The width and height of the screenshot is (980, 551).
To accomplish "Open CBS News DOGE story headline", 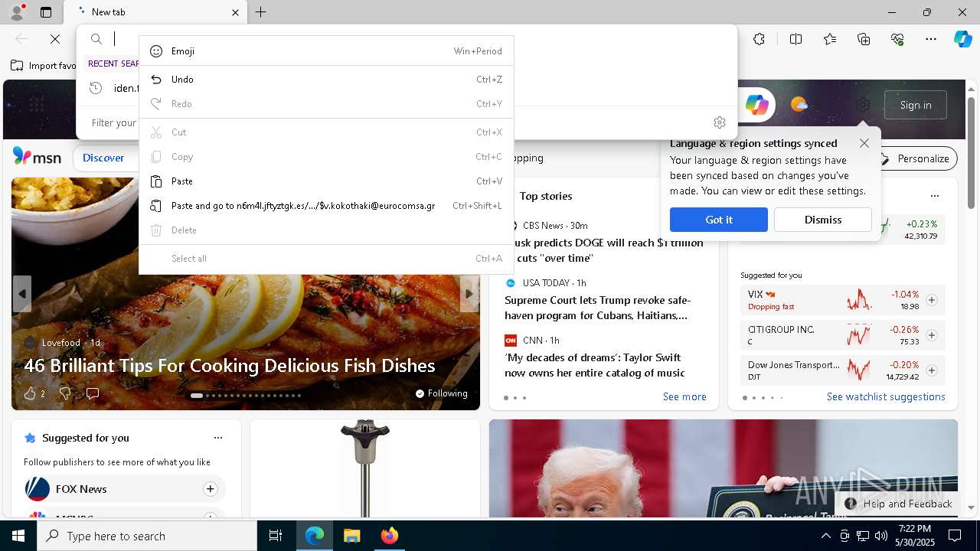I will coord(604,250).
